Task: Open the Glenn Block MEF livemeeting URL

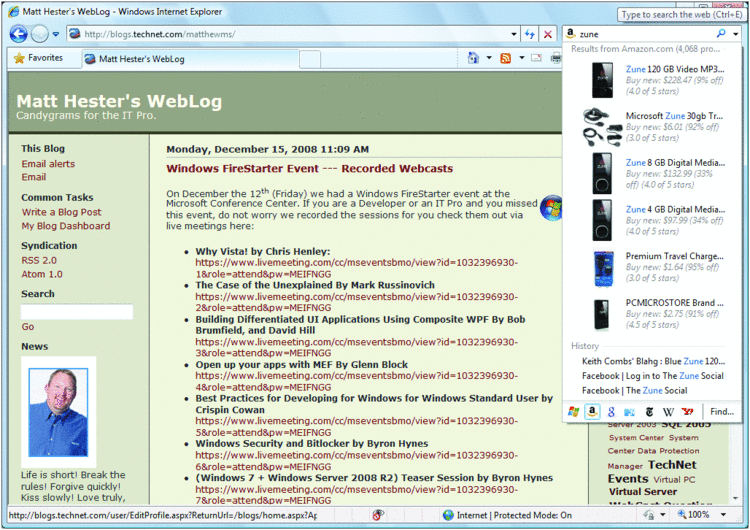Action: click(356, 381)
